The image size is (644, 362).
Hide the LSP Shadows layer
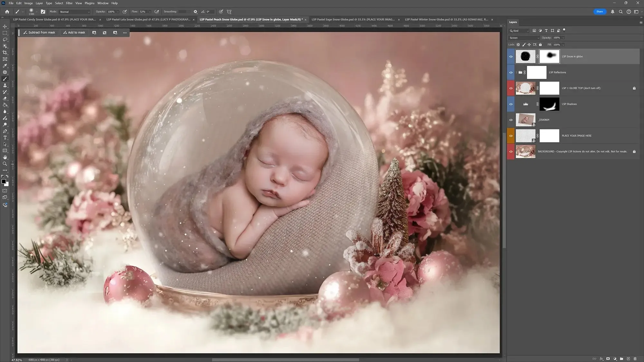[511, 104]
